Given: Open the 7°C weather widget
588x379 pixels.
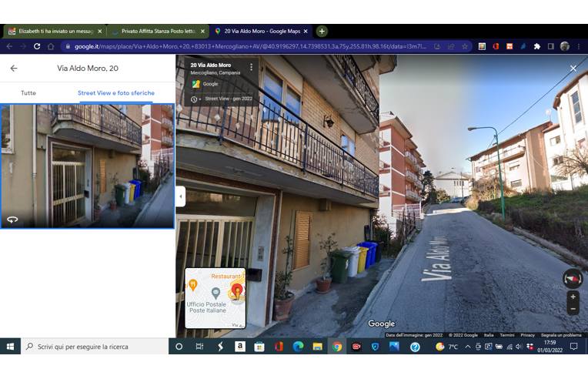Looking at the screenshot, I should click(446, 347).
